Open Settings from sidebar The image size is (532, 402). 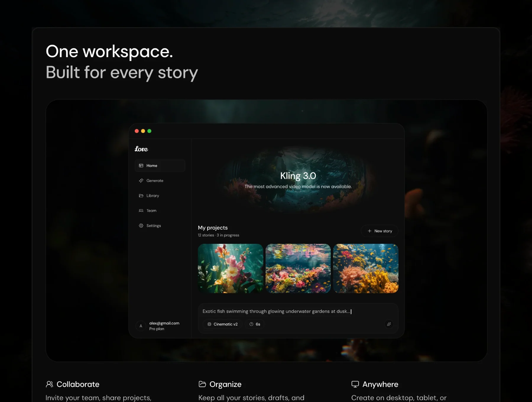(160, 226)
